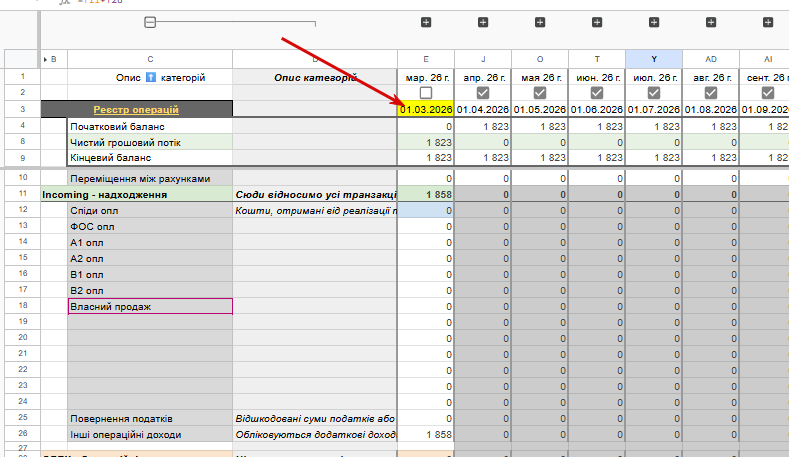Viewport: 789px width, 457px height.
Task: Click the Опис категорія header cell in column D
Action: (x=315, y=78)
